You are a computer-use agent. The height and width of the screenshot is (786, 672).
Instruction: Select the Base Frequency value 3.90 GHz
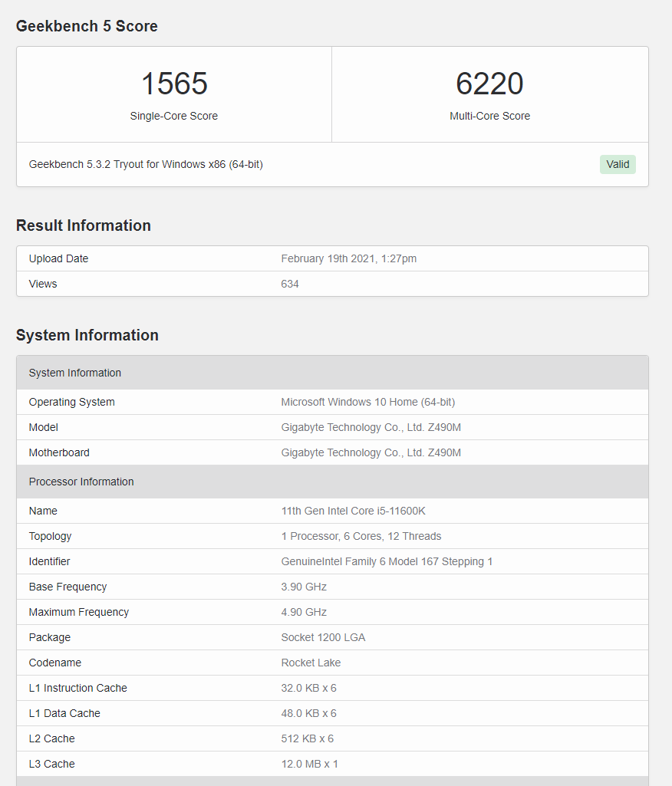point(304,587)
